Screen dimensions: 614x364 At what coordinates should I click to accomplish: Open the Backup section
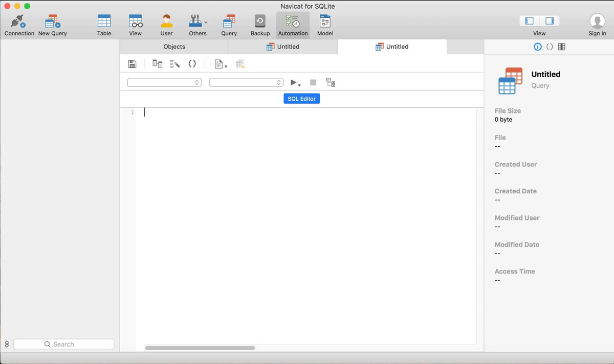pos(260,25)
